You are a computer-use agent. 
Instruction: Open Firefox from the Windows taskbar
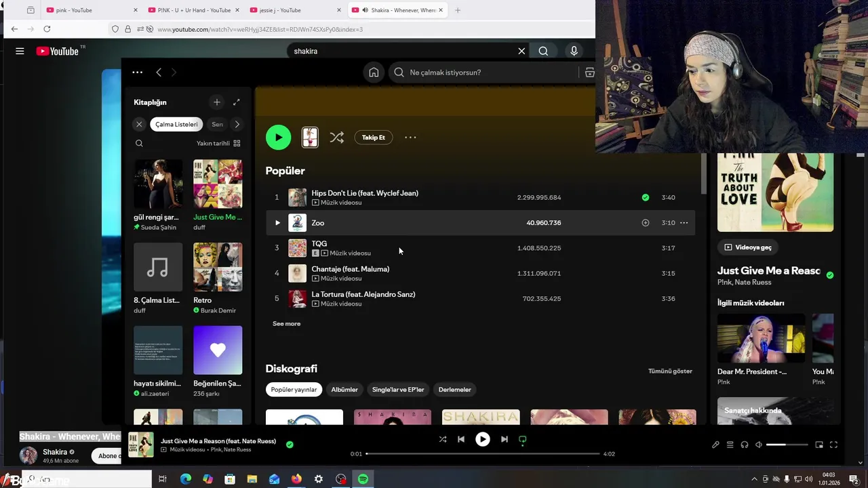296,479
